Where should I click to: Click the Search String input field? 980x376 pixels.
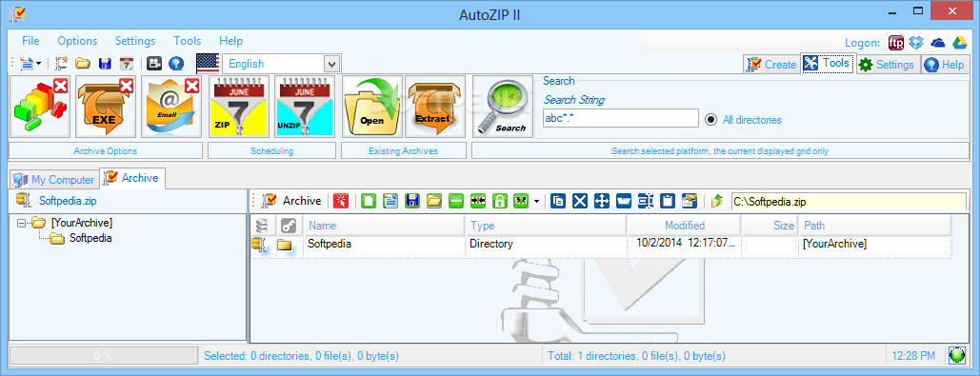620,119
